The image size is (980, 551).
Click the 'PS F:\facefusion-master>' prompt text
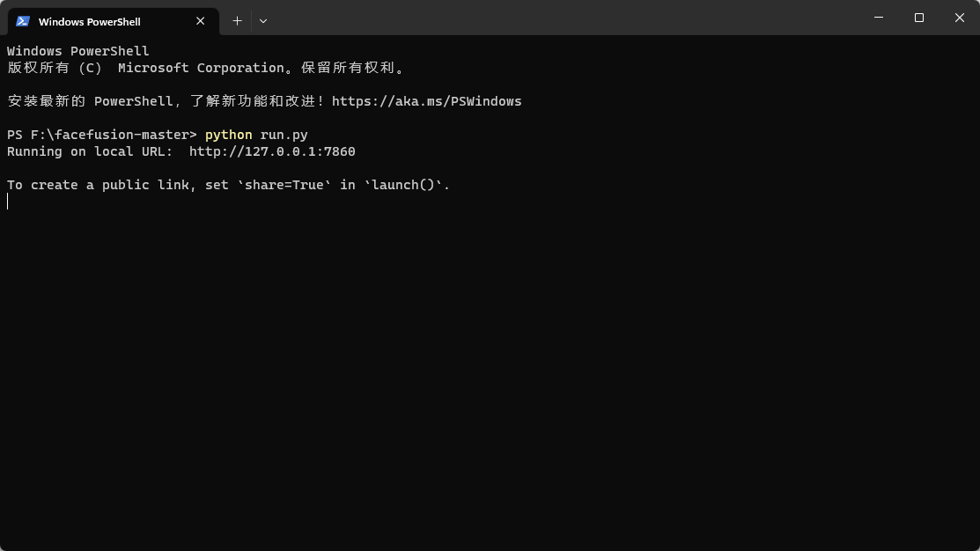click(x=102, y=135)
